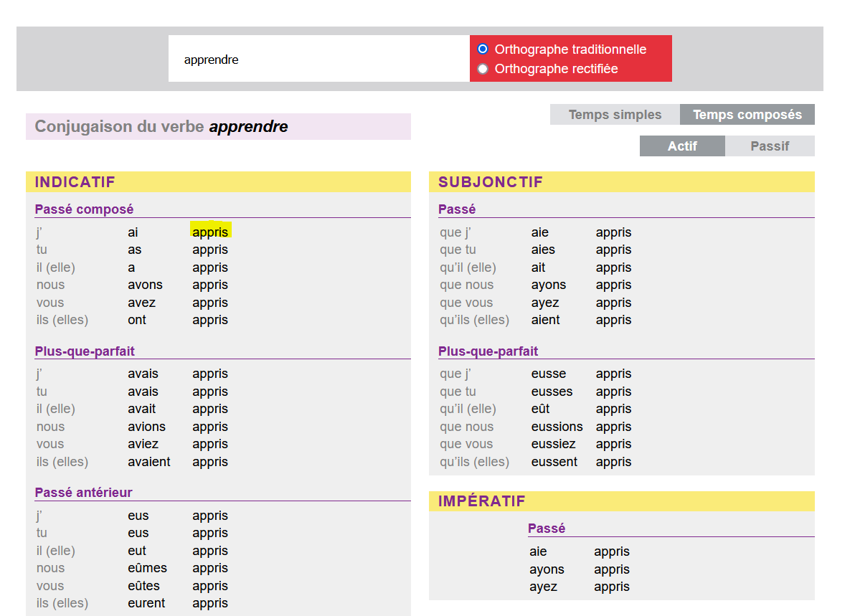This screenshot has width=855, height=616.
Task: Click the auxiliary "ait" in Subjonctif Passé
Action: click(538, 267)
